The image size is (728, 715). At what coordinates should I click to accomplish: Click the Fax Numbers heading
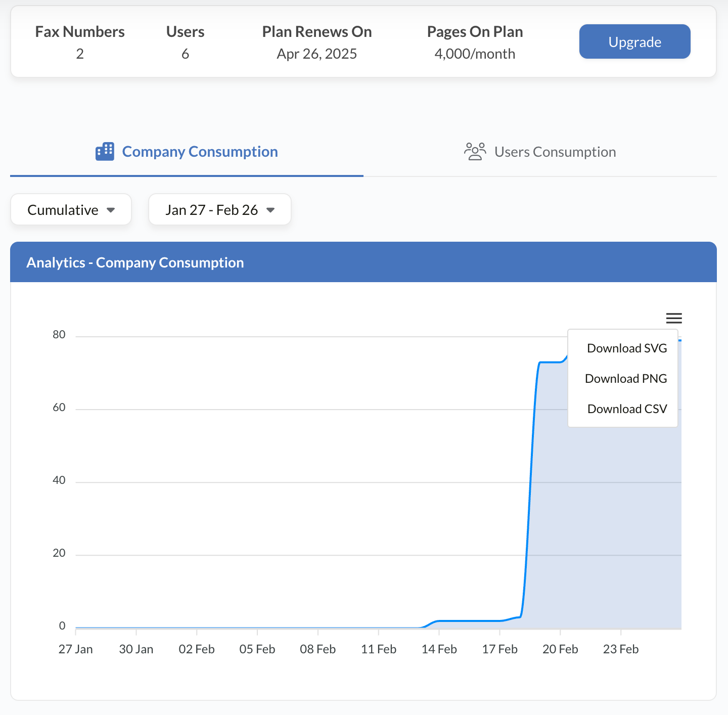coord(80,32)
